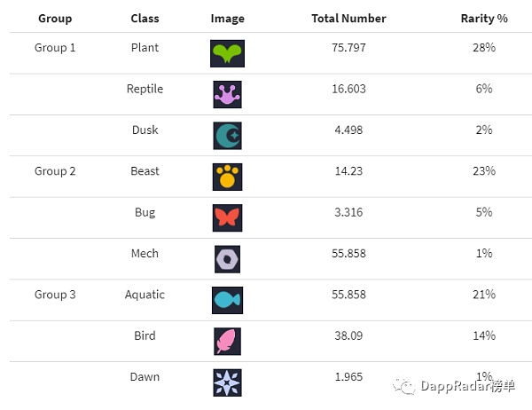The width and height of the screenshot is (532, 410).
Task: Select the Aquatic class name text
Action: [x=145, y=295]
